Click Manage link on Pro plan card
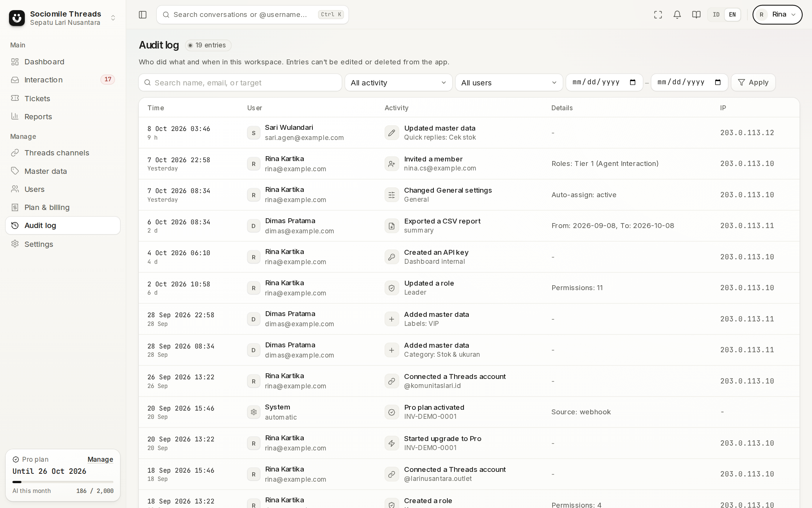The width and height of the screenshot is (812, 508). click(x=100, y=459)
